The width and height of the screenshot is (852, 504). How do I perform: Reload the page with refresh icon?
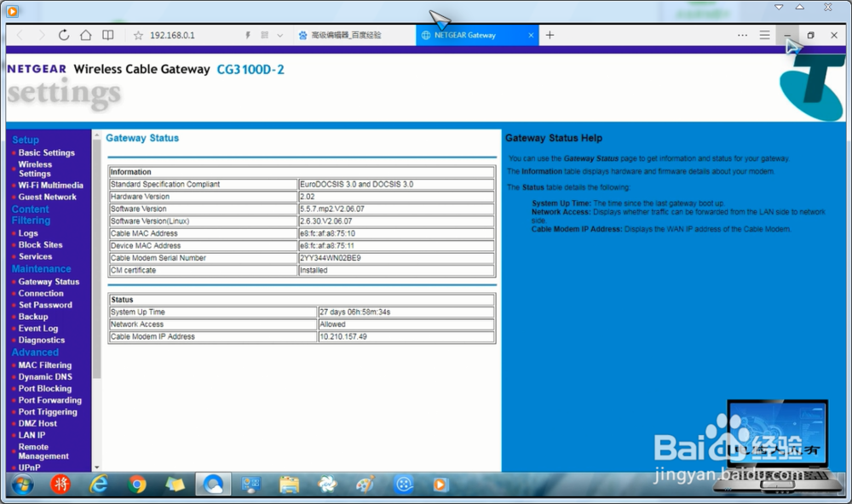point(64,35)
